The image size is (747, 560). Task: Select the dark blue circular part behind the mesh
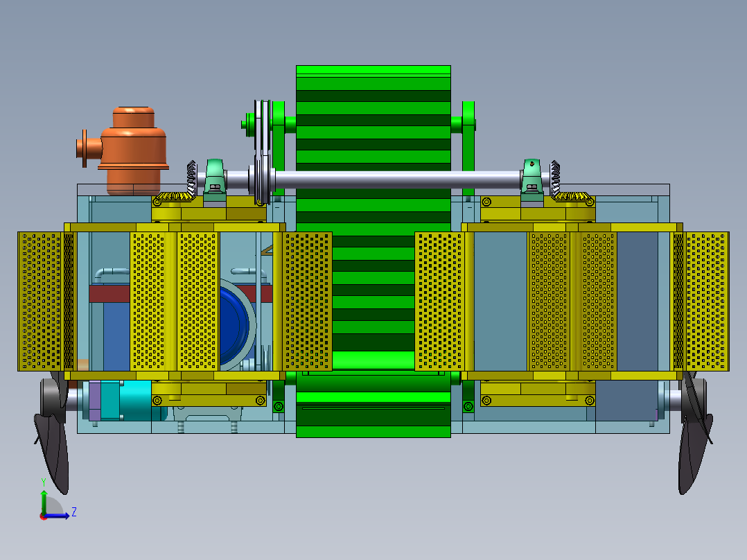click(234, 325)
